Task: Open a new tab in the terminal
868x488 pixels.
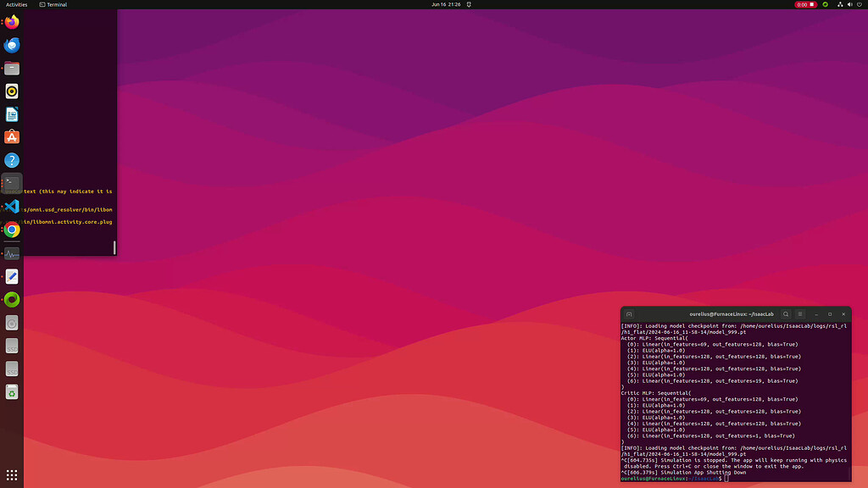Action: (x=630, y=314)
